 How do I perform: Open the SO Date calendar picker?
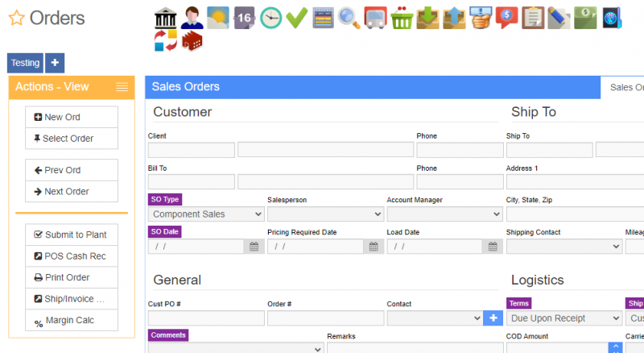[x=254, y=247]
